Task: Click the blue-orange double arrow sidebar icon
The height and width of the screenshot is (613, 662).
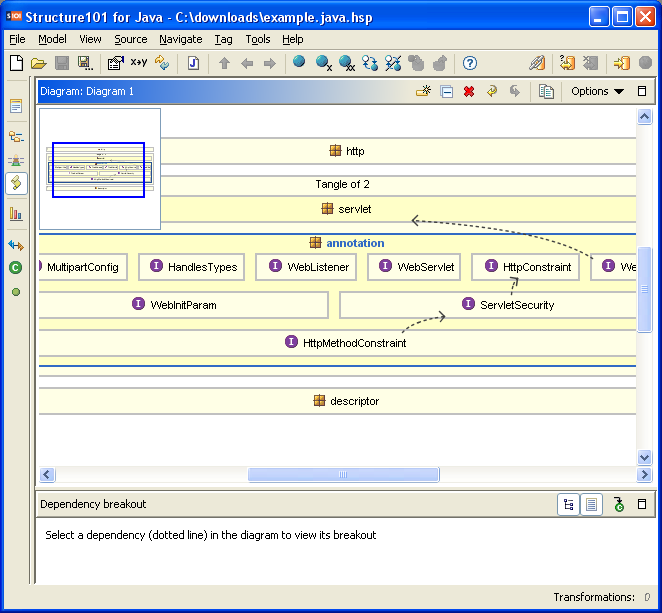Action: (16, 245)
